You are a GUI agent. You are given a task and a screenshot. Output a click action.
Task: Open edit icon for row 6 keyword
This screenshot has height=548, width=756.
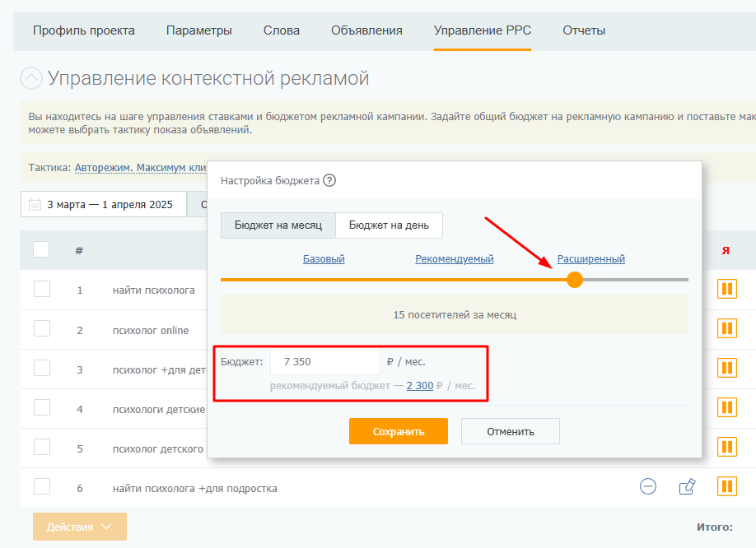(687, 486)
